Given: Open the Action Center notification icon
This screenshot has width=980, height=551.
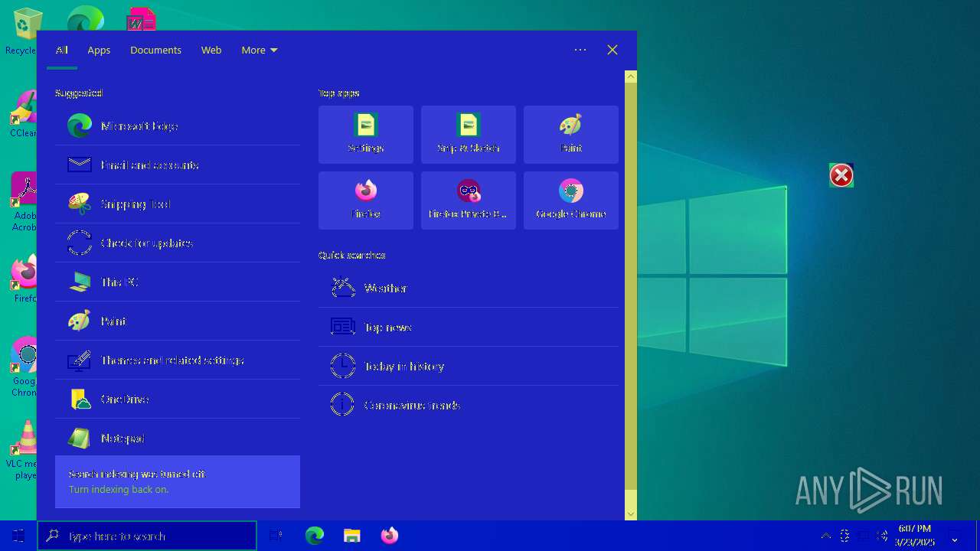Looking at the screenshot, I should 955,536.
